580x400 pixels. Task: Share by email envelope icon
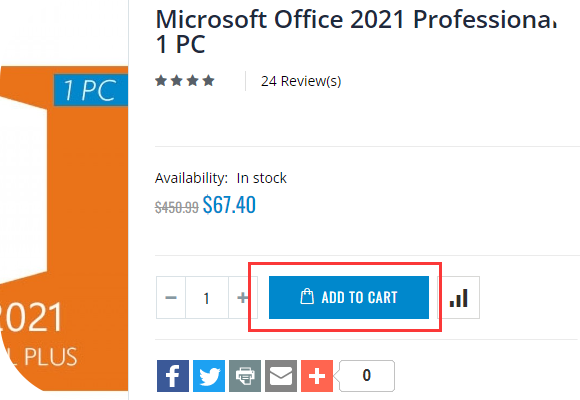coord(281,376)
